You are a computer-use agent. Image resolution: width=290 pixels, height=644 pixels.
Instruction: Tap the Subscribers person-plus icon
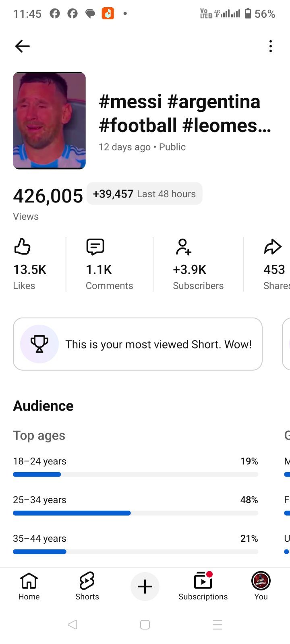point(183,247)
